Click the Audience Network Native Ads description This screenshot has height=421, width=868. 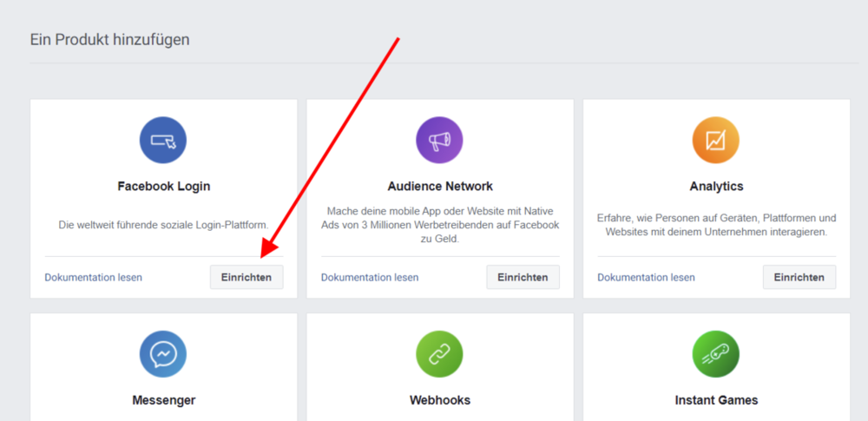pyautogui.click(x=440, y=226)
